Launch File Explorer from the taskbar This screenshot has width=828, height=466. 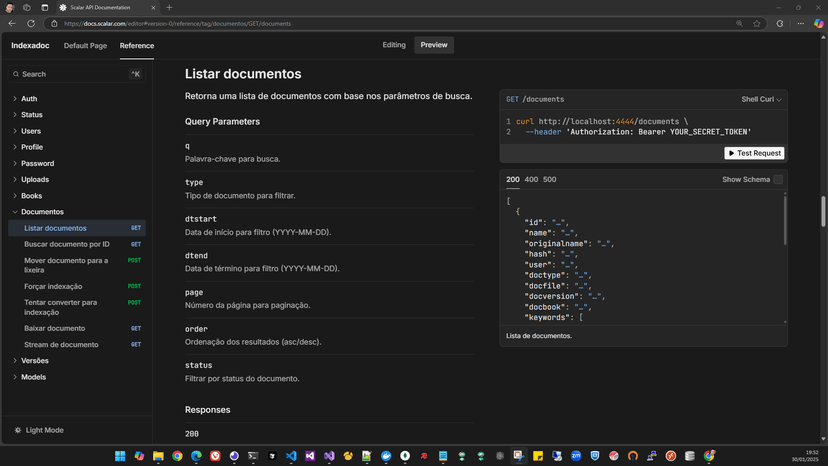[x=158, y=455]
